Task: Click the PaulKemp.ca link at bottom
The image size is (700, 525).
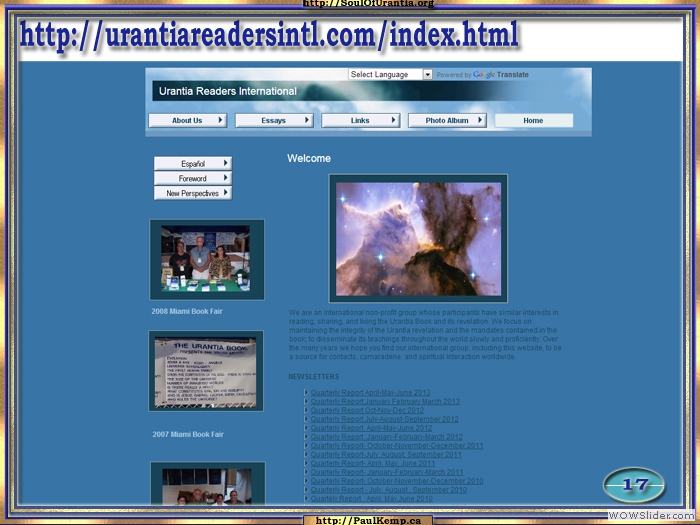Action: [368, 521]
